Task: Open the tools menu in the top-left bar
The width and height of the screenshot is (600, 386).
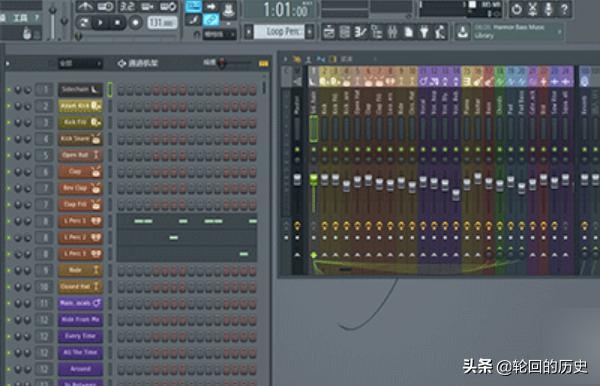Action: tap(20, 18)
